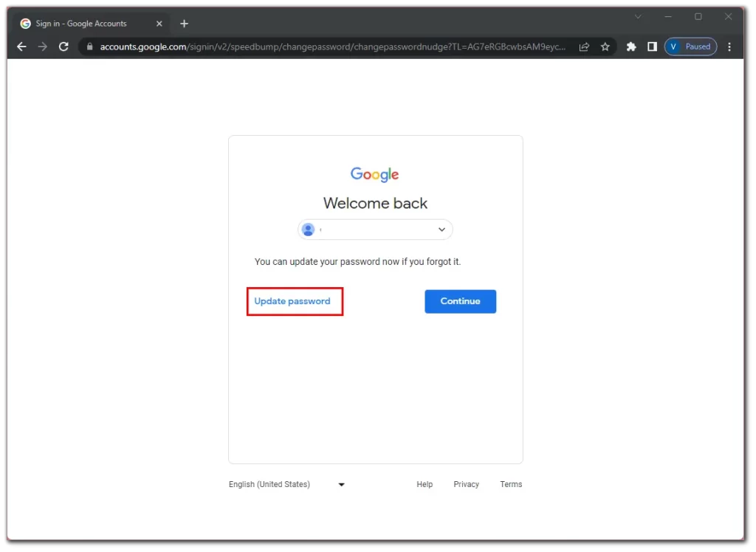Close the Sign in - Google Accounts tab
Screen dimensions: 756x552
tap(159, 24)
